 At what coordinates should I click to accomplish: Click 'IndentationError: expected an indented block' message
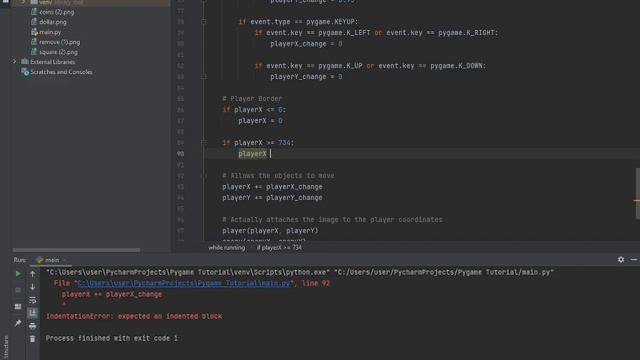pos(134,316)
